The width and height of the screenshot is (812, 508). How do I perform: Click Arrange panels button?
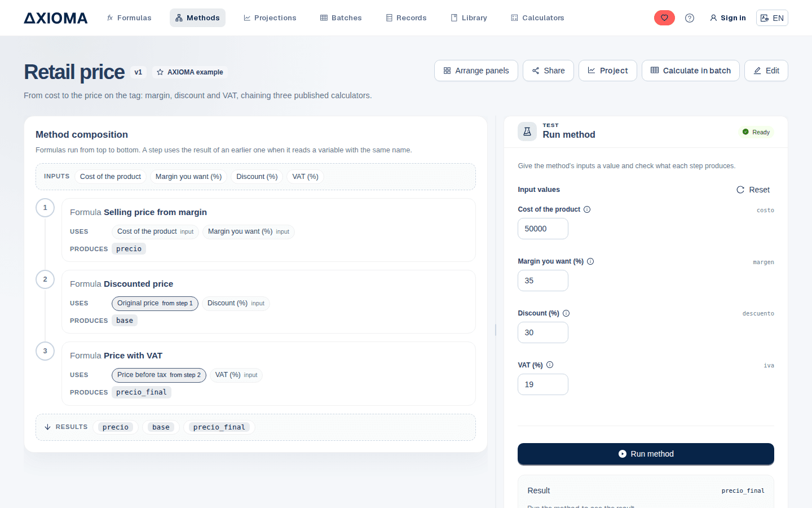476,71
